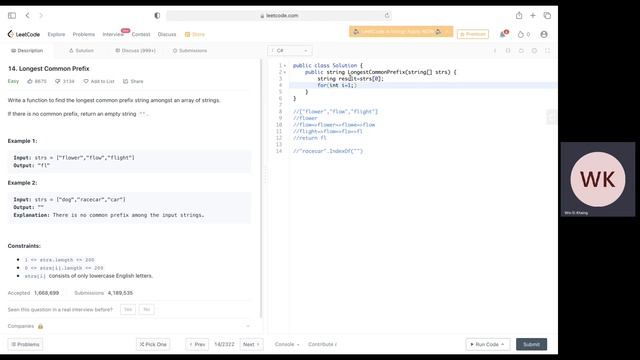Click the Premium button

[473, 34]
